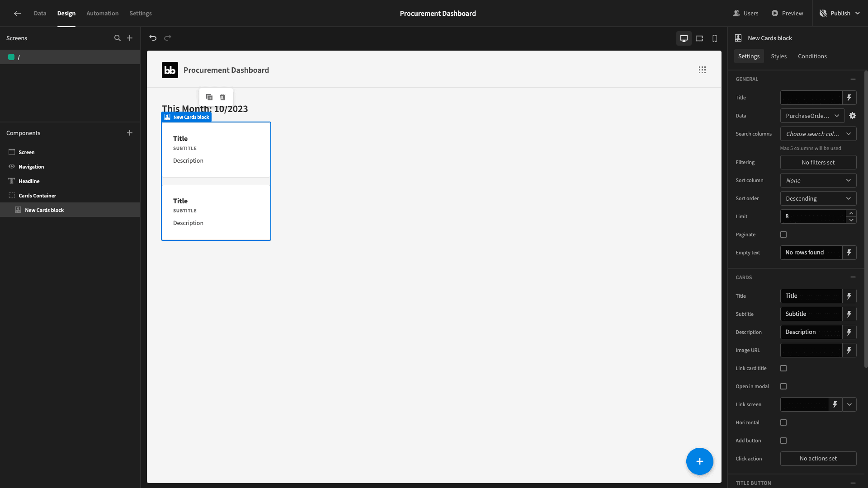Enable the Add button checkbox
This screenshot has width=868, height=488.
click(x=783, y=441)
